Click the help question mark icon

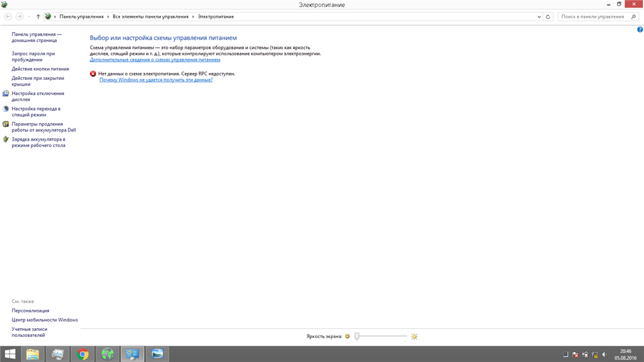[x=640, y=30]
